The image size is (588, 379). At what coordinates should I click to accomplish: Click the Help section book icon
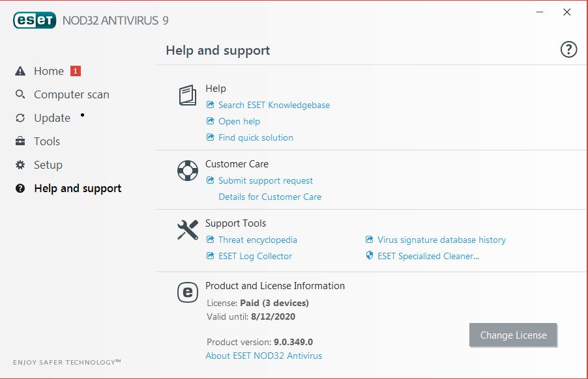point(188,95)
